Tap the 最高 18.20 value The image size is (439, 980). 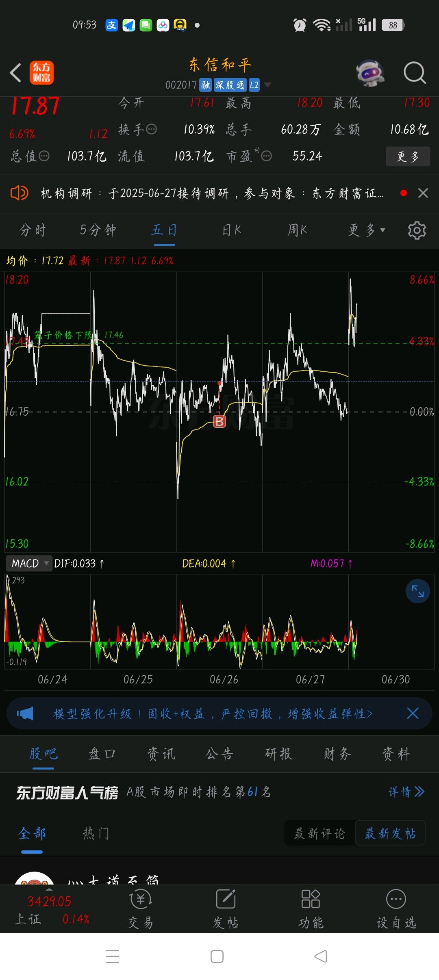309,103
